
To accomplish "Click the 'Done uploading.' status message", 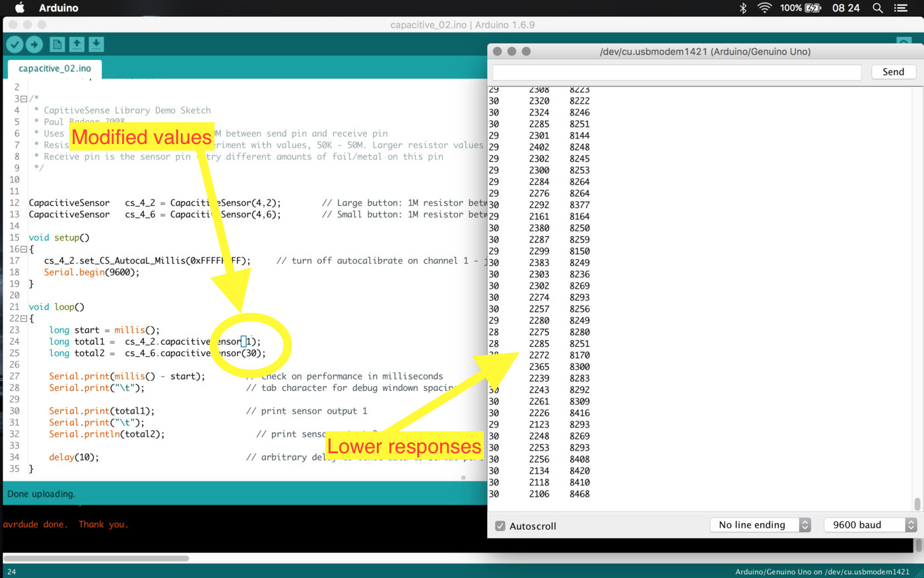I will pos(41,493).
